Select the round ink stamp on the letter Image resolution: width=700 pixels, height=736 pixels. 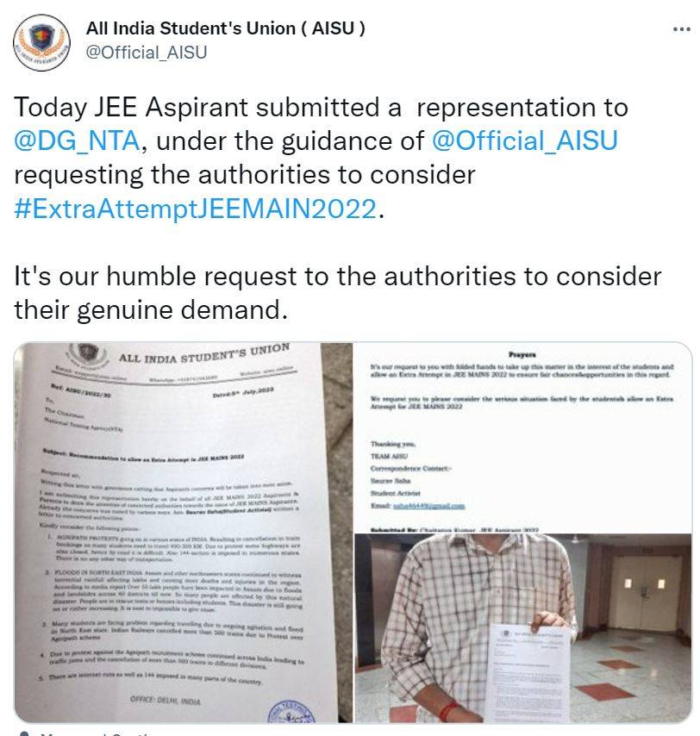(x=291, y=712)
